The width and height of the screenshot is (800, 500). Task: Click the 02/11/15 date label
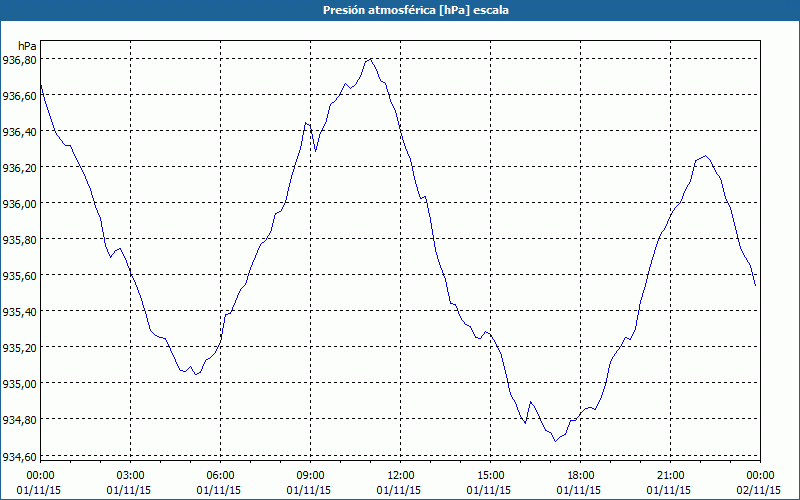tap(759, 490)
